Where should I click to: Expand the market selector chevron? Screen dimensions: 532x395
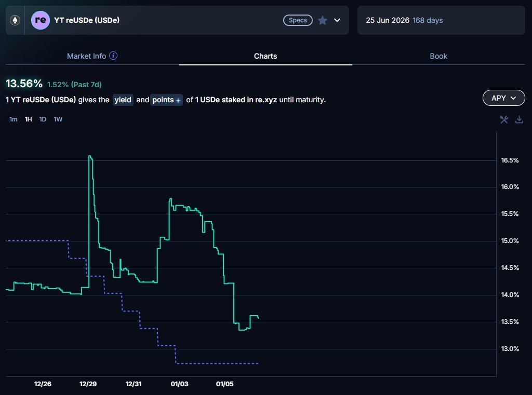tap(337, 20)
